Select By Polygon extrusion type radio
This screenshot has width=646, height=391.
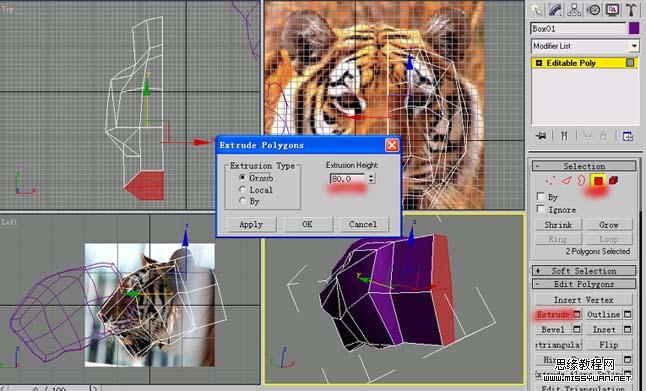242,201
